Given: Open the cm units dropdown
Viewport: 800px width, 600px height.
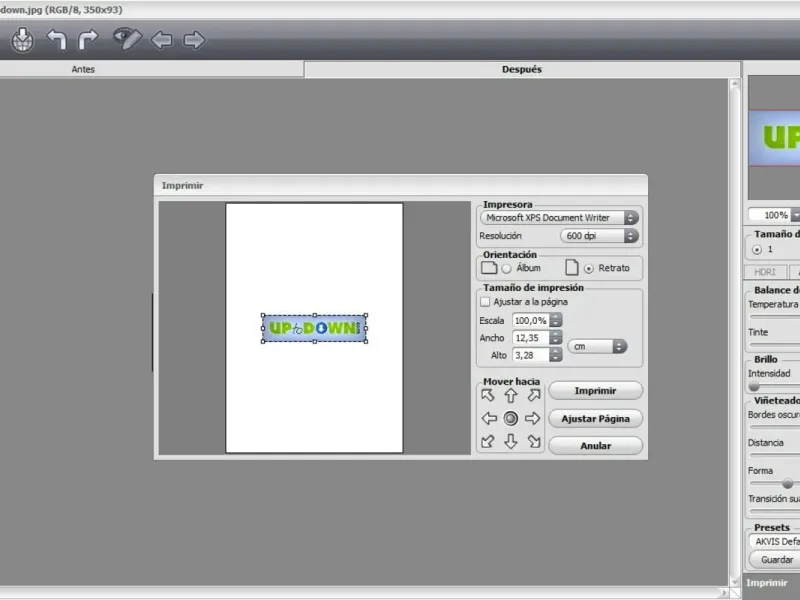Looking at the screenshot, I should pos(597,346).
